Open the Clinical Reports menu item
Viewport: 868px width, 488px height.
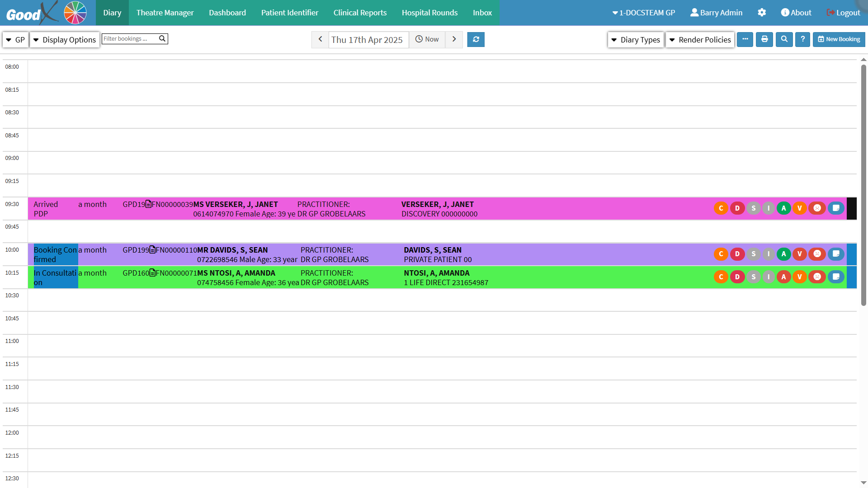pos(360,13)
